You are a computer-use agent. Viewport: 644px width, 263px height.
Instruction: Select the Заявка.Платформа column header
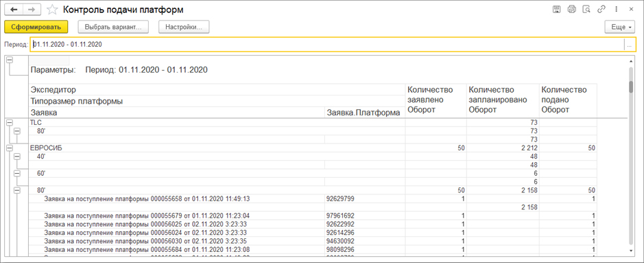[x=365, y=113]
